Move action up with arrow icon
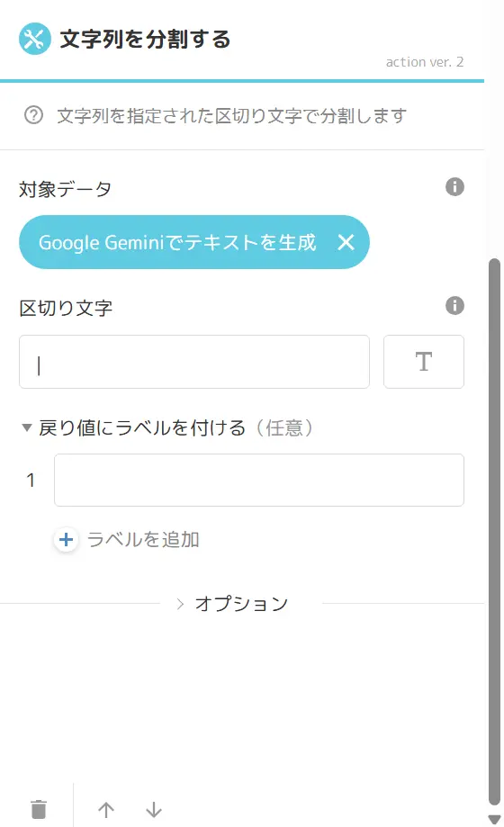This screenshot has width=504, height=827. click(x=106, y=810)
